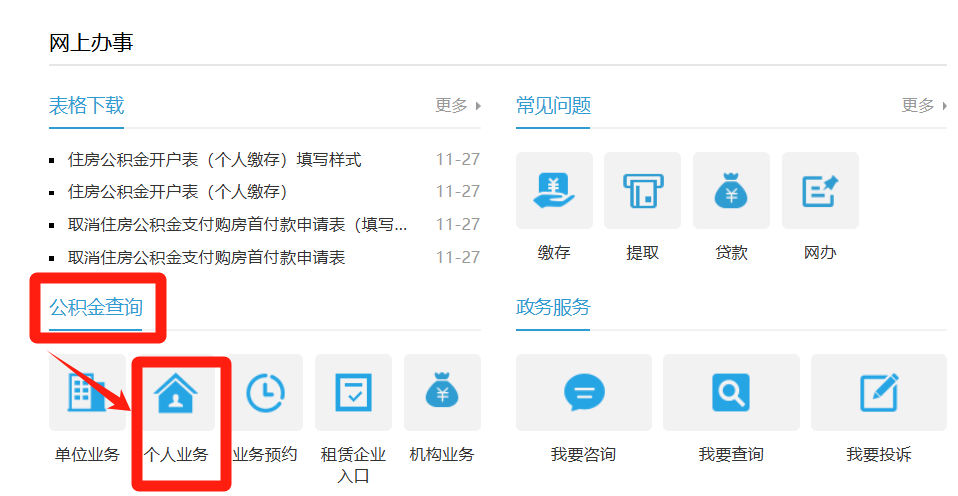Viewport: 958px width, 496px height.
Task: Open the 缴存 deposit icon
Action: click(x=554, y=191)
